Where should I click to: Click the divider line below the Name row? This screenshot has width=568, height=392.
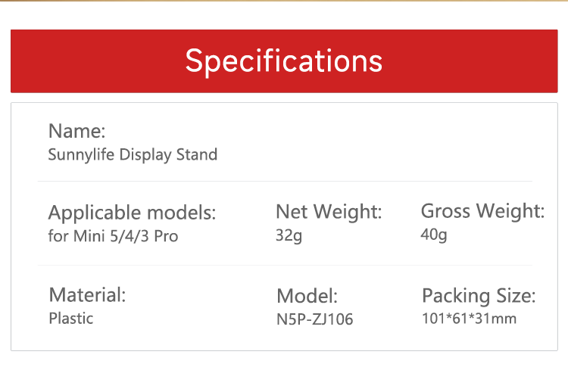[285, 182]
